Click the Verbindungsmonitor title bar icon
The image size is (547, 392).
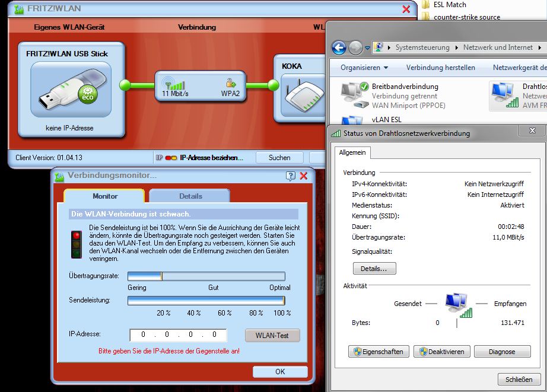(x=59, y=177)
